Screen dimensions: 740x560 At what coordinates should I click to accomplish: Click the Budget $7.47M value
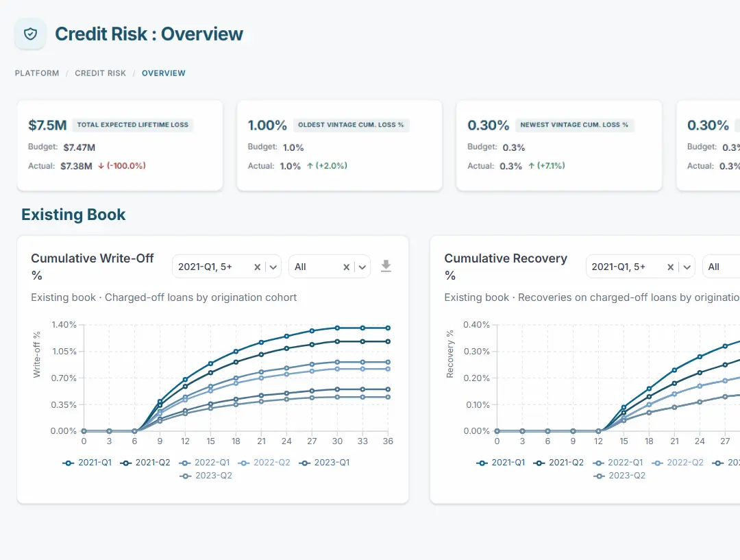pos(79,147)
